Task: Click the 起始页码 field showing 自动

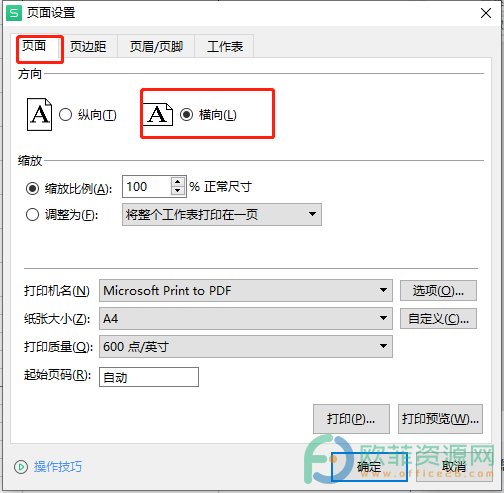Action: click(149, 377)
